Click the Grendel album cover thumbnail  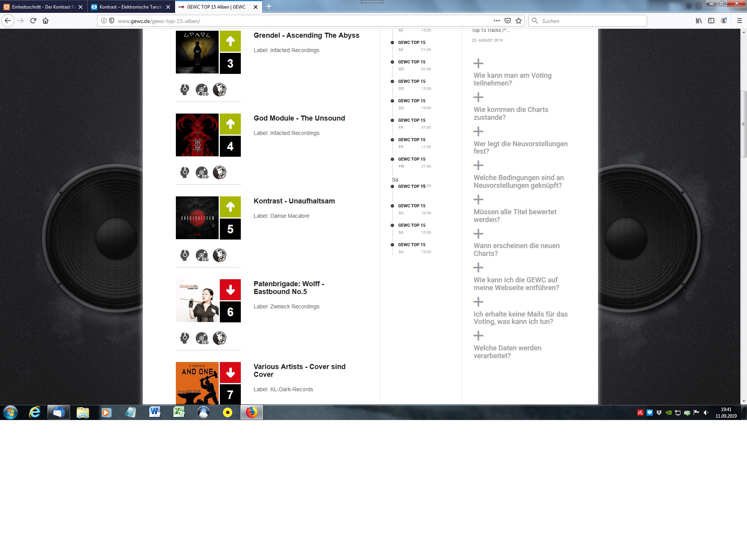coord(197,52)
